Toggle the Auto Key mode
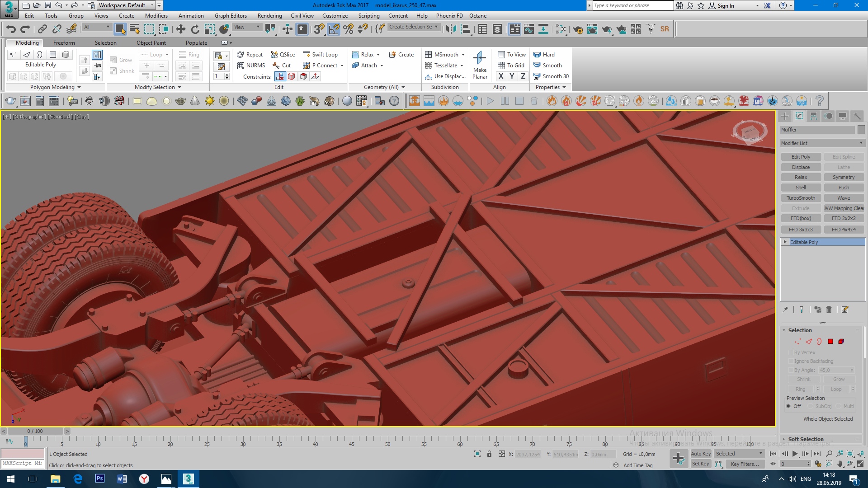Screen dimensions: 868x488 (701, 454)
